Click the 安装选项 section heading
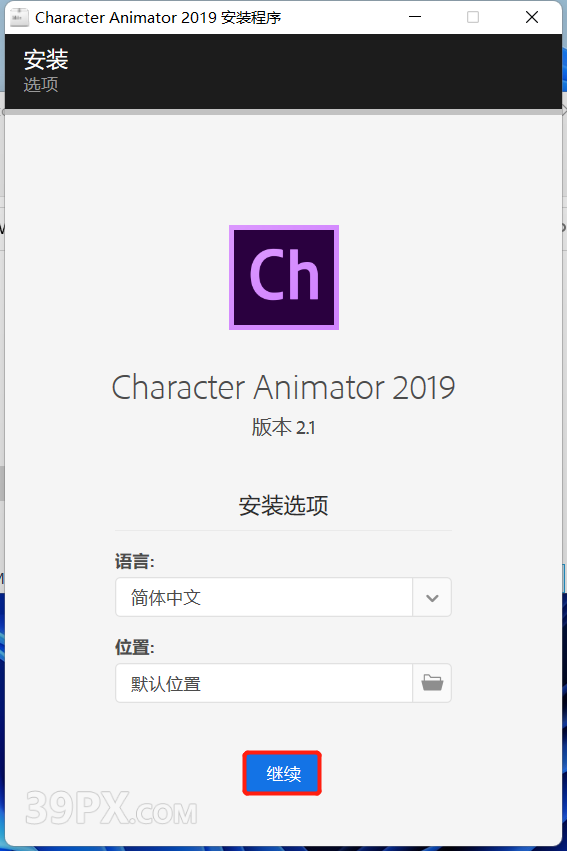This screenshot has width=567, height=851. [283, 505]
